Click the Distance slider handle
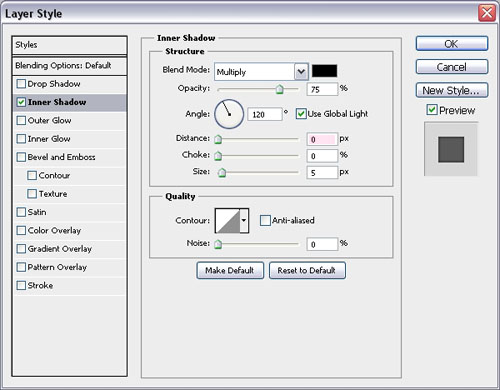The image size is (500, 390). [218, 139]
